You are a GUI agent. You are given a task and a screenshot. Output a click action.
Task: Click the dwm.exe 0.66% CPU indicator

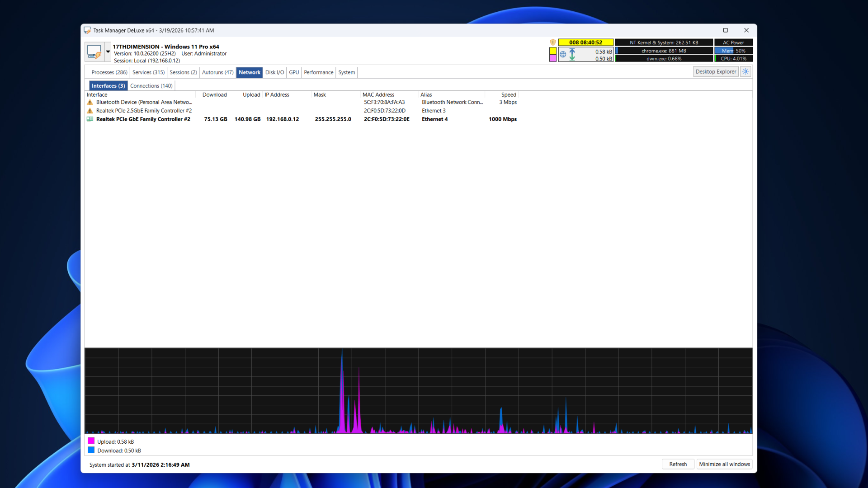point(664,58)
